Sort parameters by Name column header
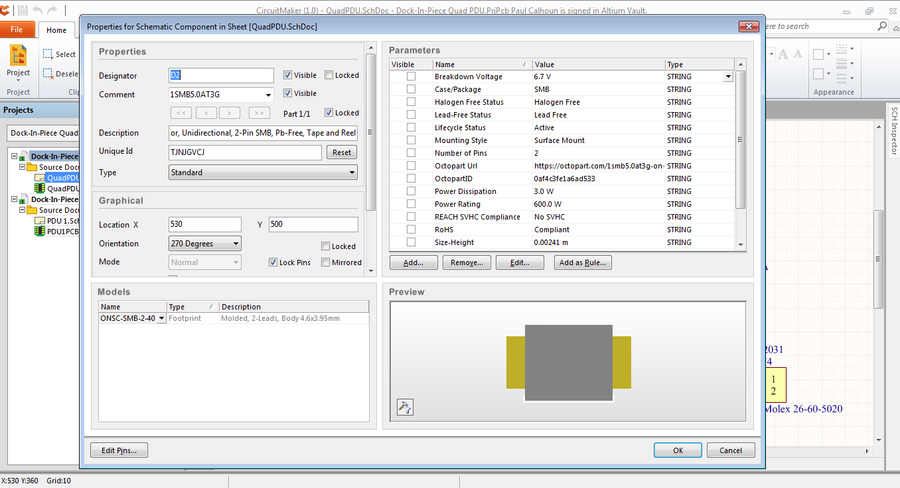The image size is (900, 488). tap(482, 64)
